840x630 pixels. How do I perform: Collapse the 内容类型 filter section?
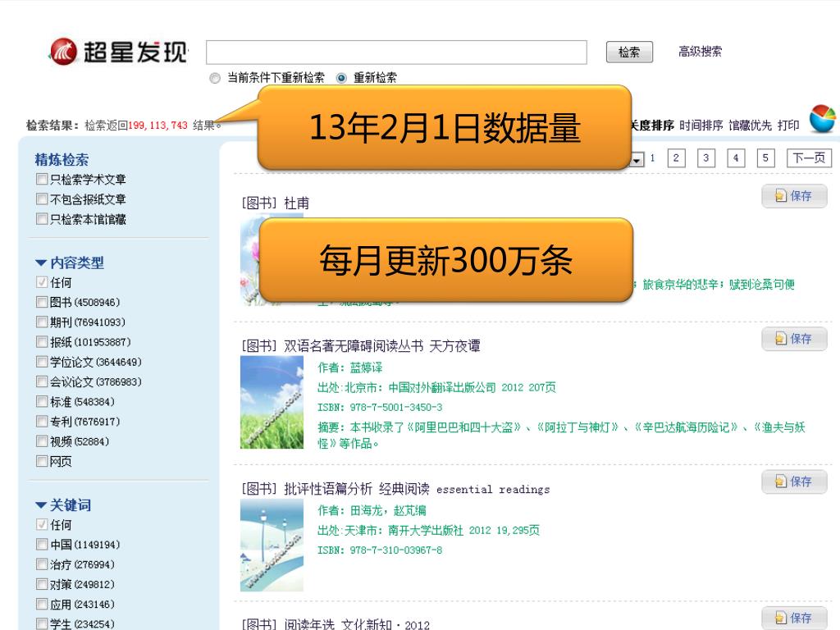[x=41, y=263]
